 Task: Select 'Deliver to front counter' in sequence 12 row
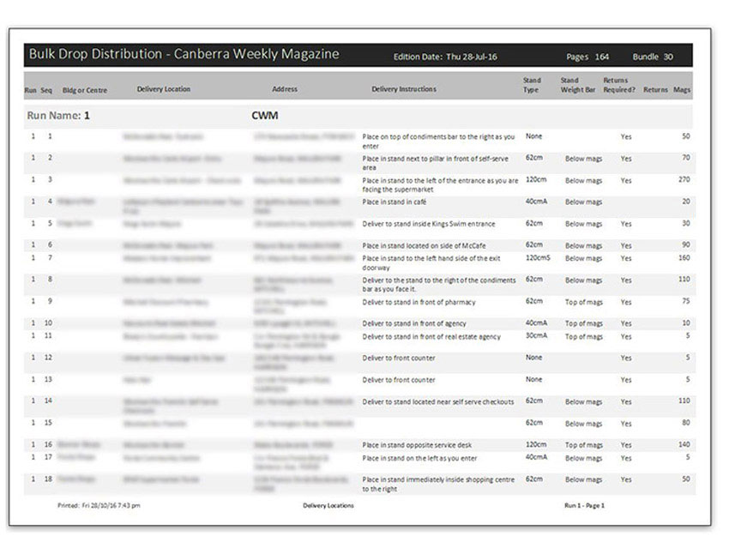(x=399, y=358)
